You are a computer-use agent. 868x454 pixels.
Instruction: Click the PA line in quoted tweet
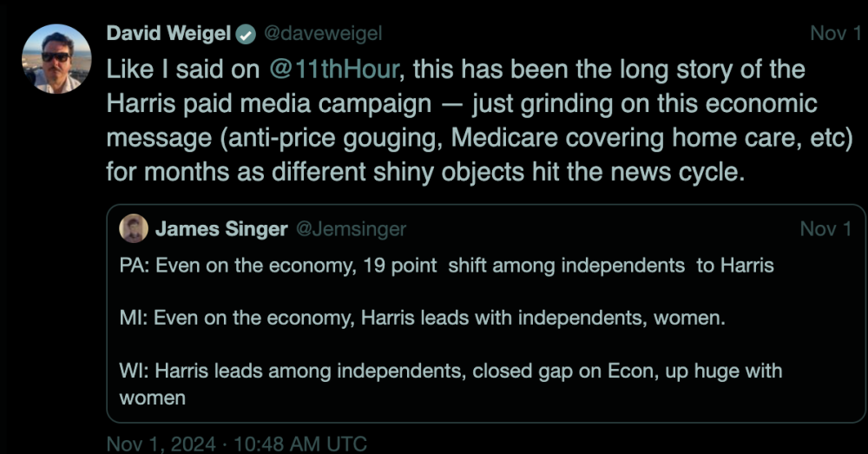pos(446,265)
